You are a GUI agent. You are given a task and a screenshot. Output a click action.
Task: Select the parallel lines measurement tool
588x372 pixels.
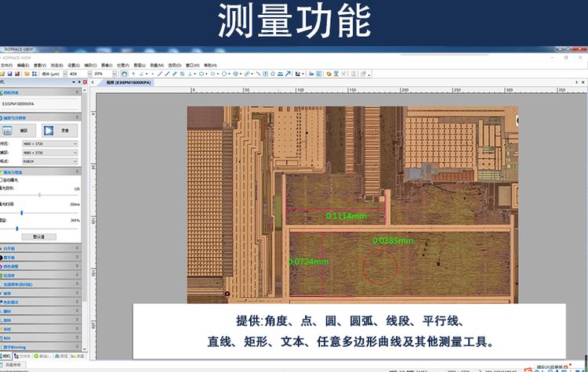174,74
